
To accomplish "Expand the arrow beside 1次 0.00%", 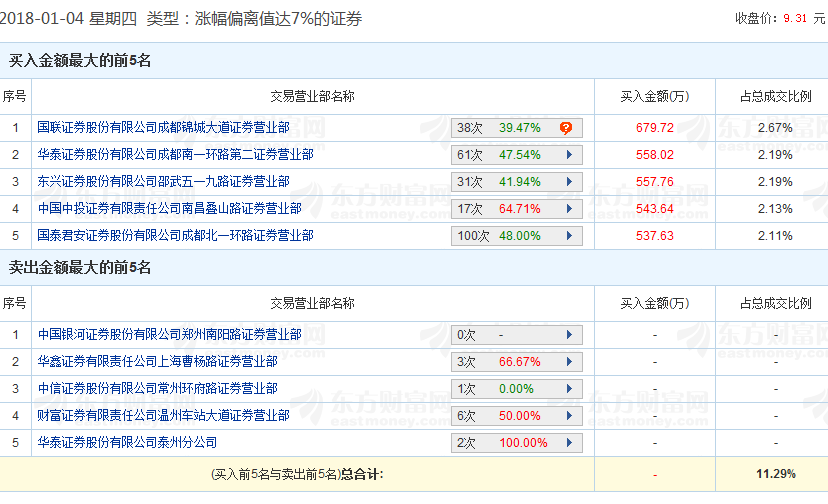I will pos(569,389).
